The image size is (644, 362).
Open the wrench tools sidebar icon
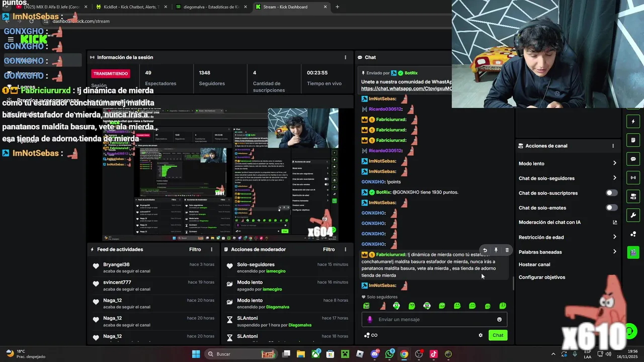(x=633, y=215)
